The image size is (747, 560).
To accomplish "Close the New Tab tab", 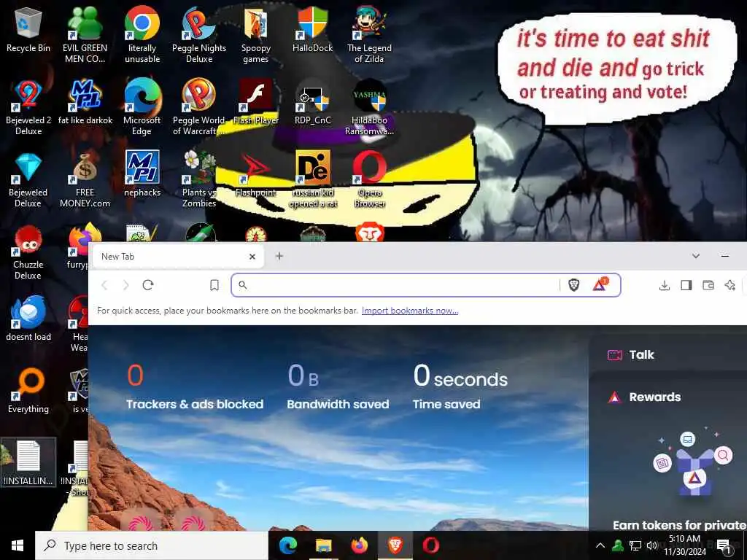I will pos(252,257).
